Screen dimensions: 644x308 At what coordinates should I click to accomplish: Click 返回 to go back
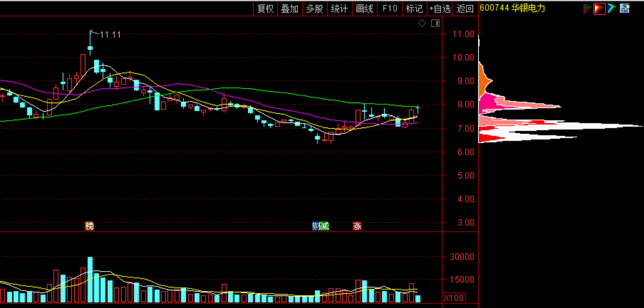point(465,9)
